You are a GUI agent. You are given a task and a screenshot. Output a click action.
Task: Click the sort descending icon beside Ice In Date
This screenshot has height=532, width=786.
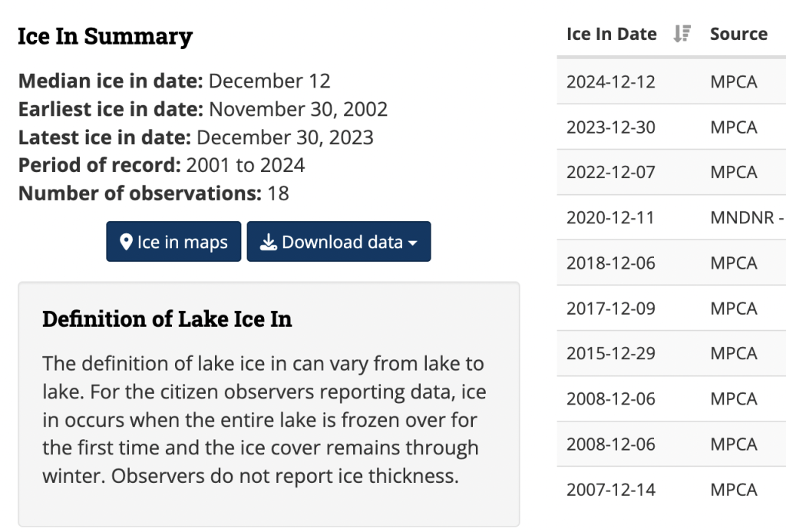click(682, 34)
